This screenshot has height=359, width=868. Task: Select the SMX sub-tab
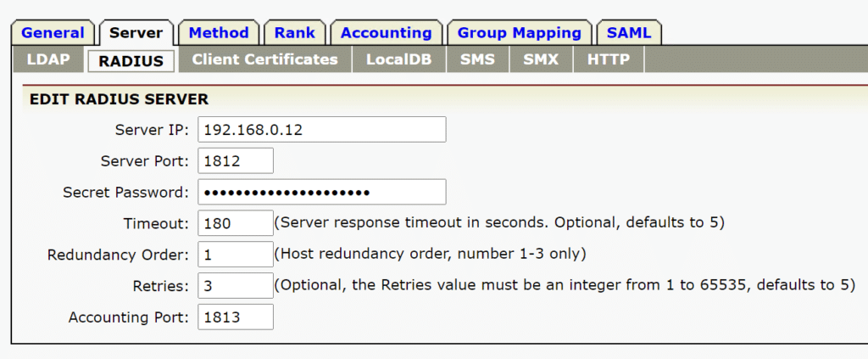(x=541, y=60)
